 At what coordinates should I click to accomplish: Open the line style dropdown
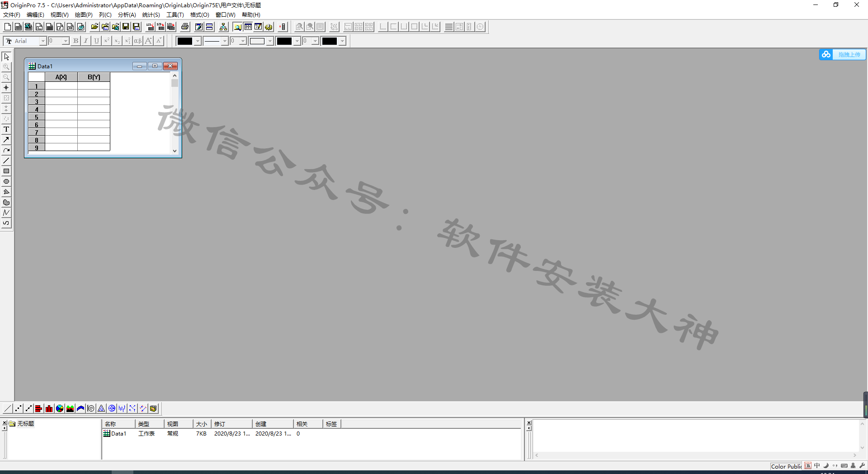coord(225,41)
